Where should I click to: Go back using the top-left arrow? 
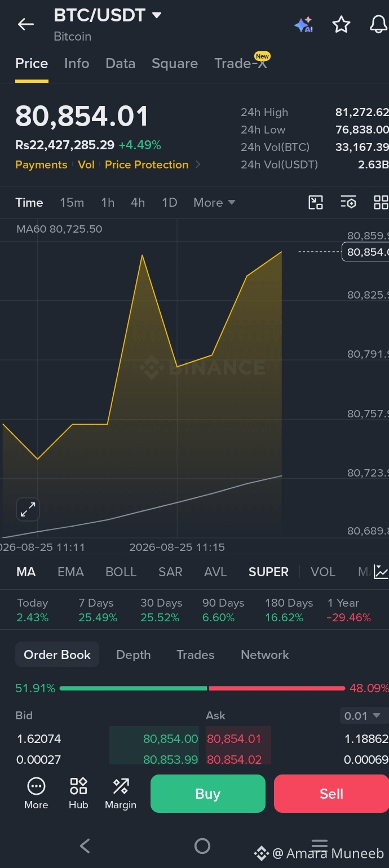tap(26, 24)
